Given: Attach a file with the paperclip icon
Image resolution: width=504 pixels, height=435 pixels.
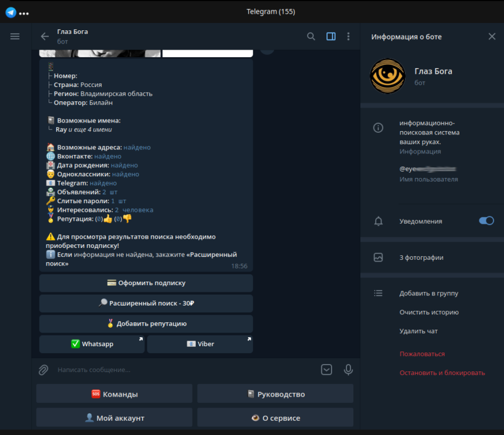Looking at the screenshot, I should tap(43, 370).
